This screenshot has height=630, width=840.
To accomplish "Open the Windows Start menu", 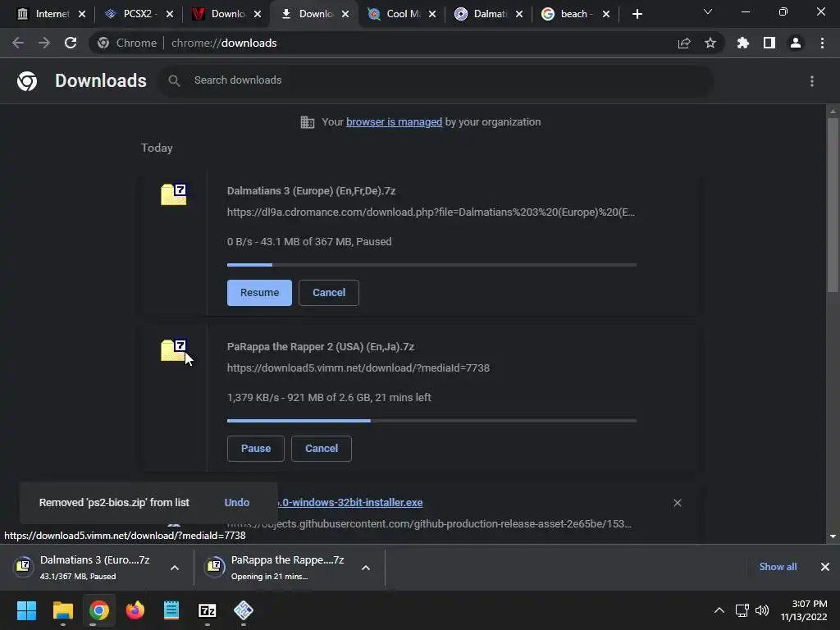I will [x=26, y=610].
